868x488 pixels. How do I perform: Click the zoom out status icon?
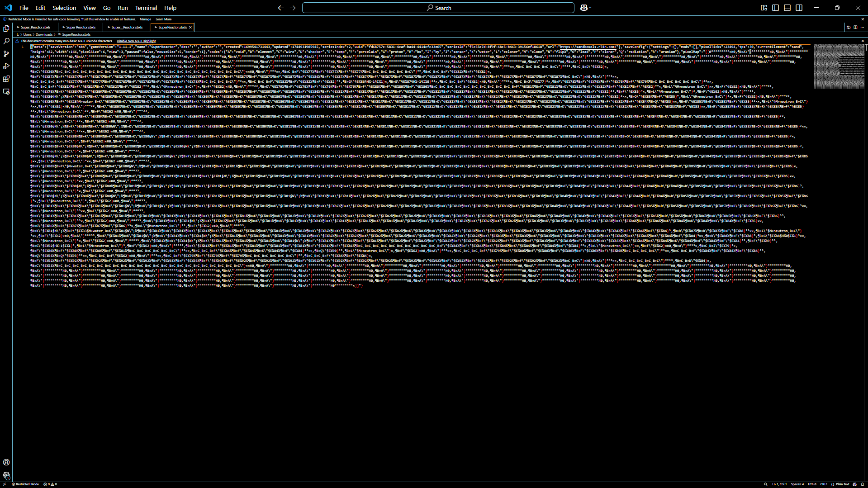[766, 484]
